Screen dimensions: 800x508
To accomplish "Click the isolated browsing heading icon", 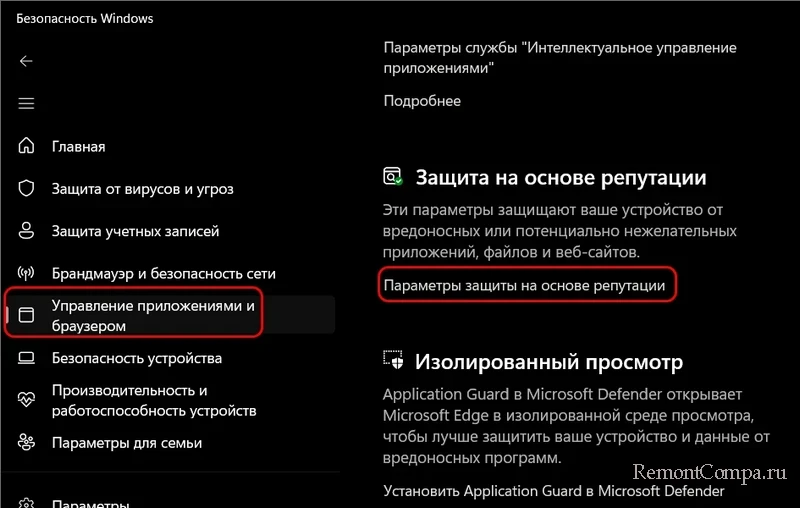I will (x=393, y=360).
